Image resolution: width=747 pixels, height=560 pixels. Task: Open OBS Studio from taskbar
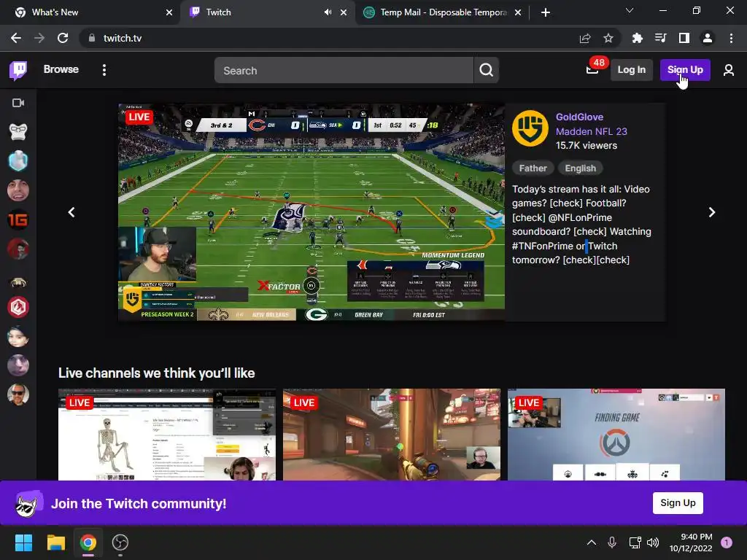120,542
